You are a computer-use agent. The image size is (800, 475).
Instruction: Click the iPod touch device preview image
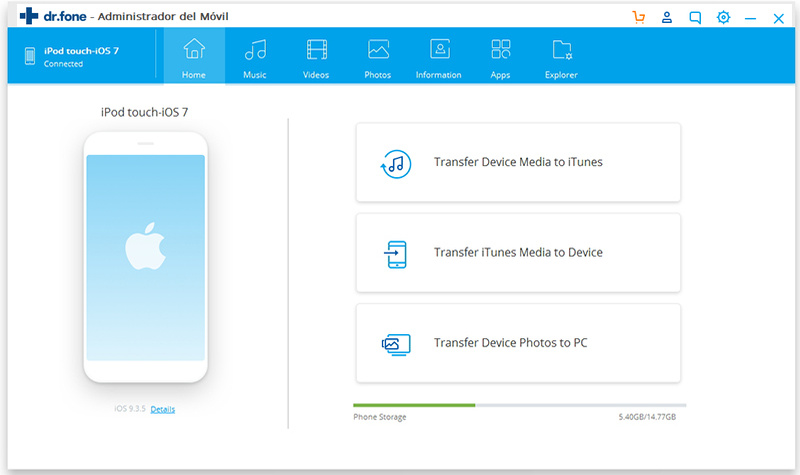(145, 257)
